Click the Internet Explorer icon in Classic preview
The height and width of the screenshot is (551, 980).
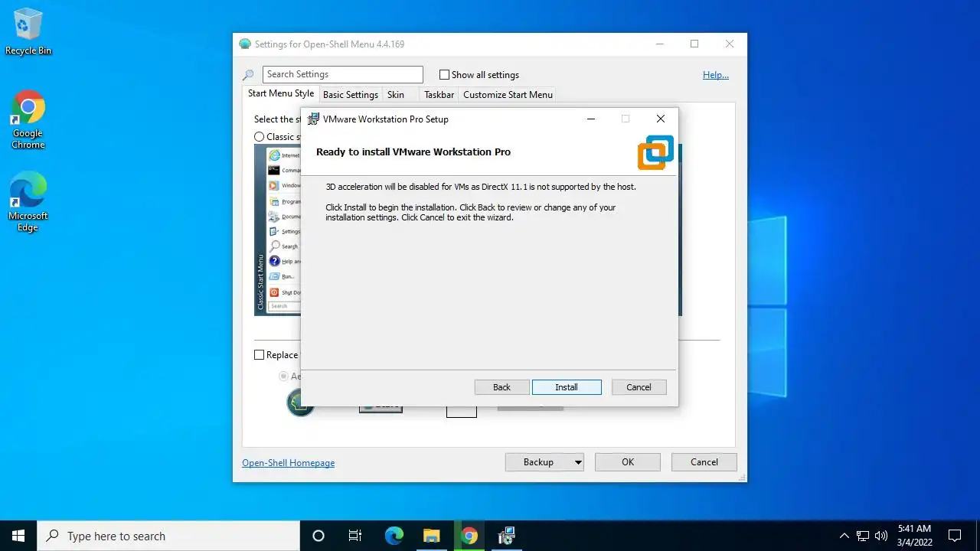274,155
